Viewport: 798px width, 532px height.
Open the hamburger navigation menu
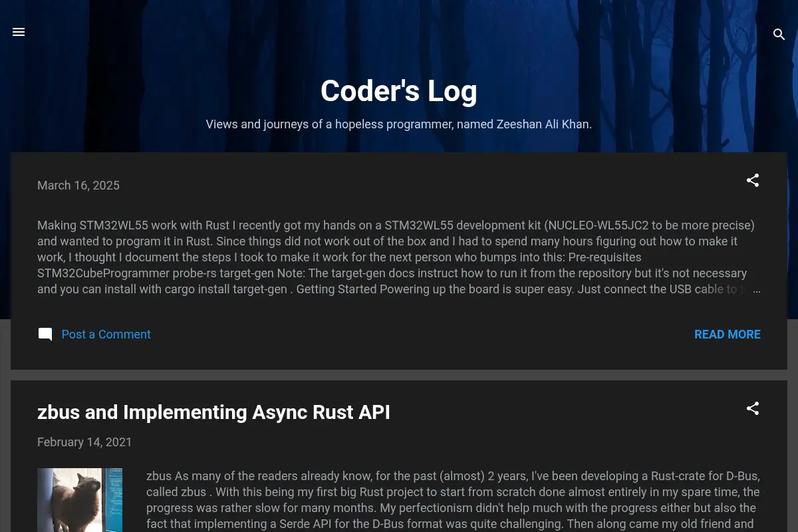pyautogui.click(x=19, y=32)
